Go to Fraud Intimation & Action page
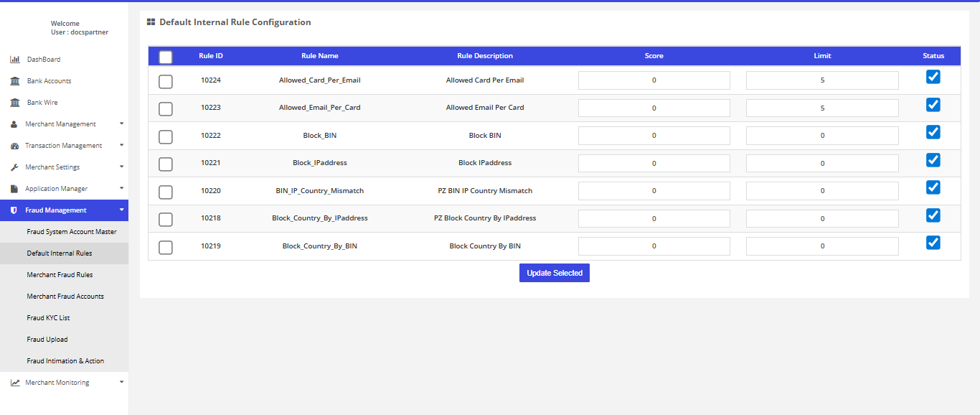This screenshot has height=415, width=980. click(x=65, y=361)
